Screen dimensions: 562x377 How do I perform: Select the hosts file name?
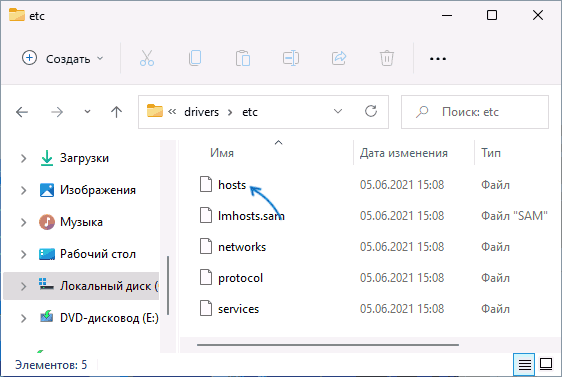coord(232,185)
